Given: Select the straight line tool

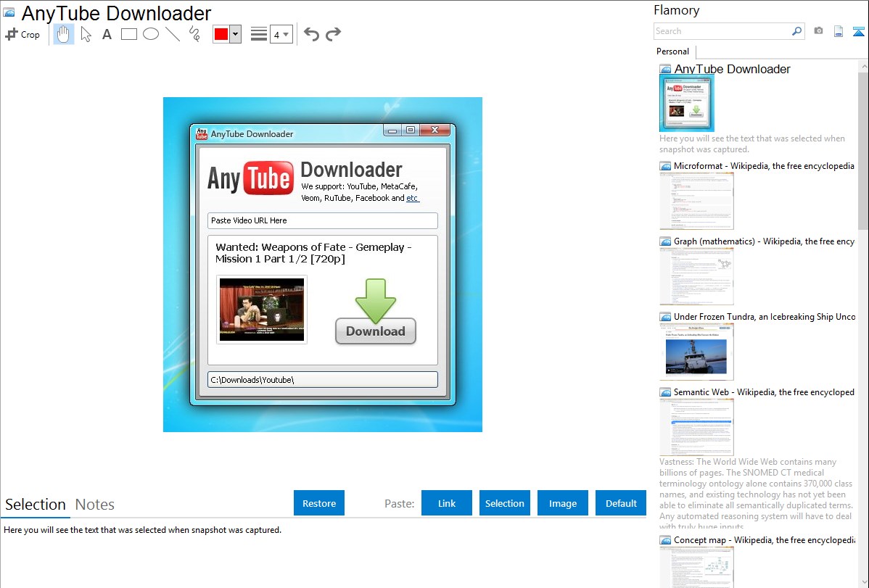Looking at the screenshot, I should pos(173,34).
